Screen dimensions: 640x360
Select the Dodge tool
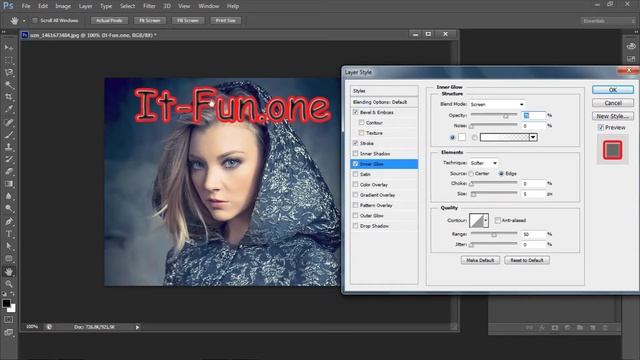tap(9, 209)
